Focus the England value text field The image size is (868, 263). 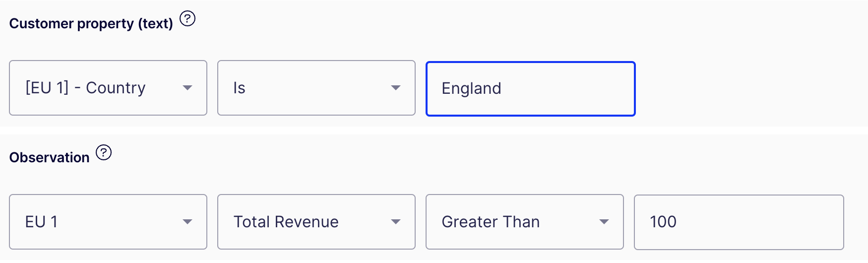531,88
